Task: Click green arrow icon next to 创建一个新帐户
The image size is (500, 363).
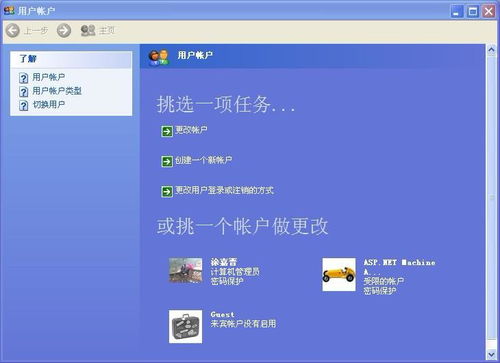Action: [167, 161]
